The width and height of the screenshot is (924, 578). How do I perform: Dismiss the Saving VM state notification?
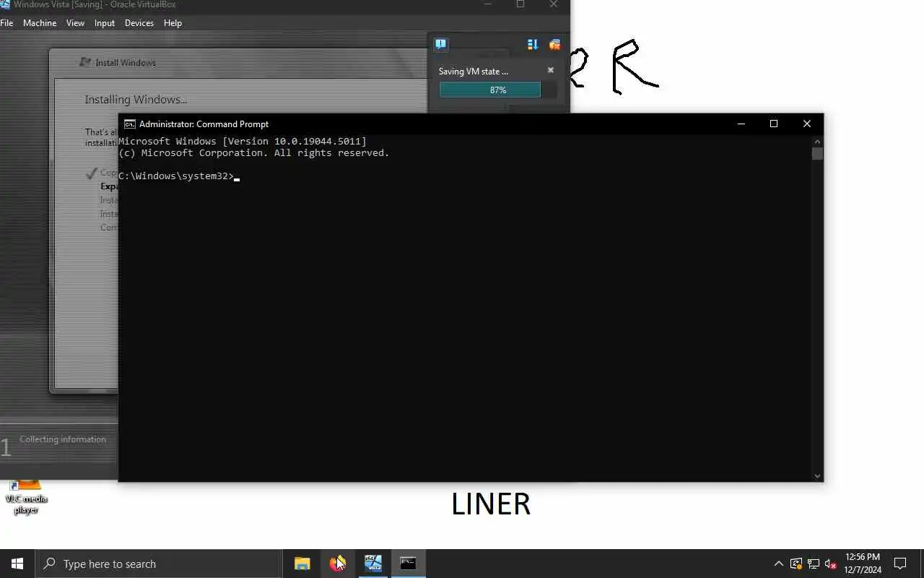pyautogui.click(x=551, y=70)
